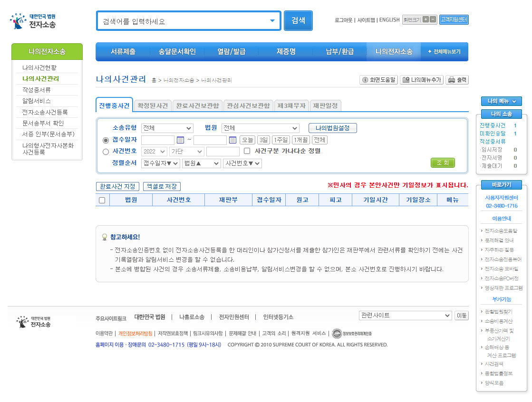Viewport: 532px width, 402px height.
Task: Click the ENGLISH link
Action: click(x=389, y=20)
